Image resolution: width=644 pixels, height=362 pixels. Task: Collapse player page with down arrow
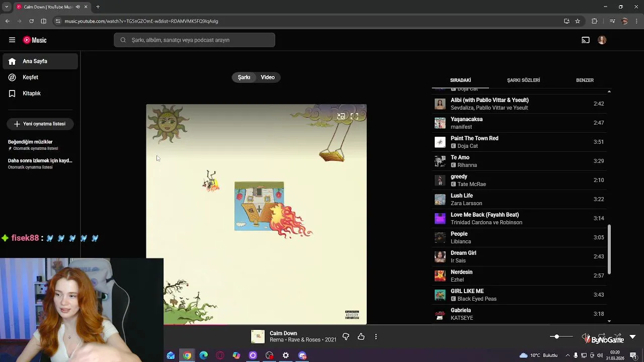pos(633,337)
